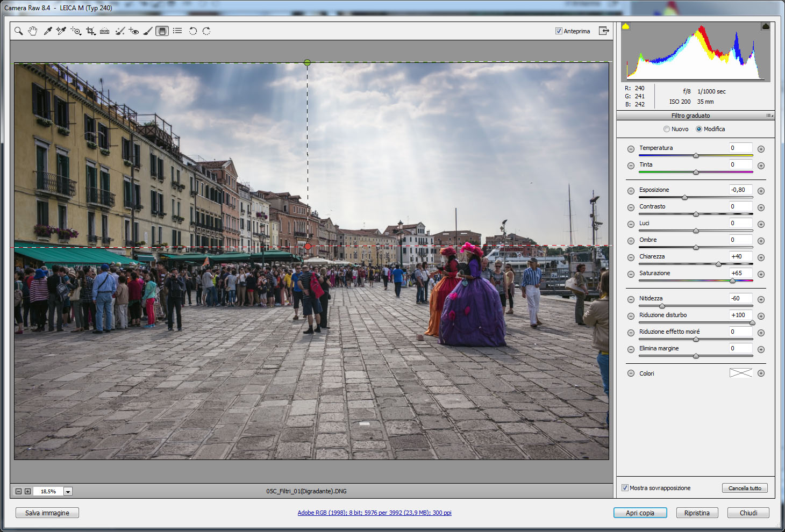The height and width of the screenshot is (532, 785).
Task: Select the Red Eye Removal tool
Action: click(x=134, y=31)
